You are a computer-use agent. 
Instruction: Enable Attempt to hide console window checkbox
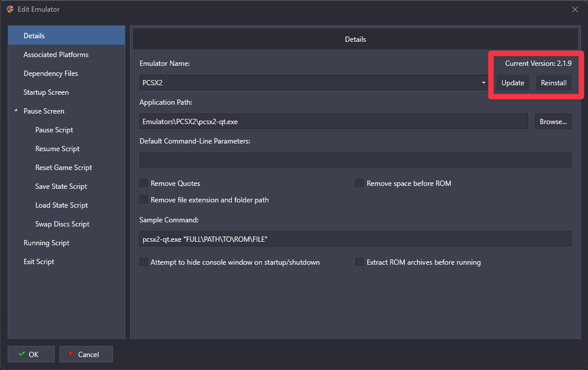pyautogui.click(x=144, y=262)
